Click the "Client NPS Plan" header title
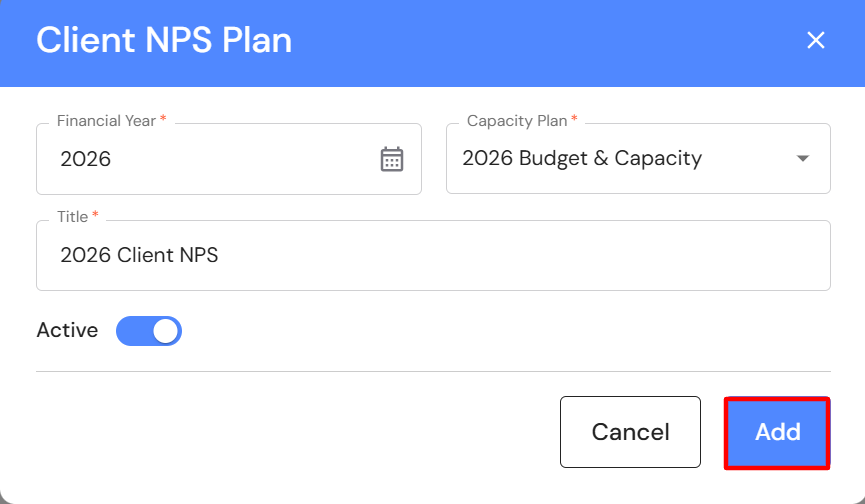 pyautogui.click(x=164, y=41)
